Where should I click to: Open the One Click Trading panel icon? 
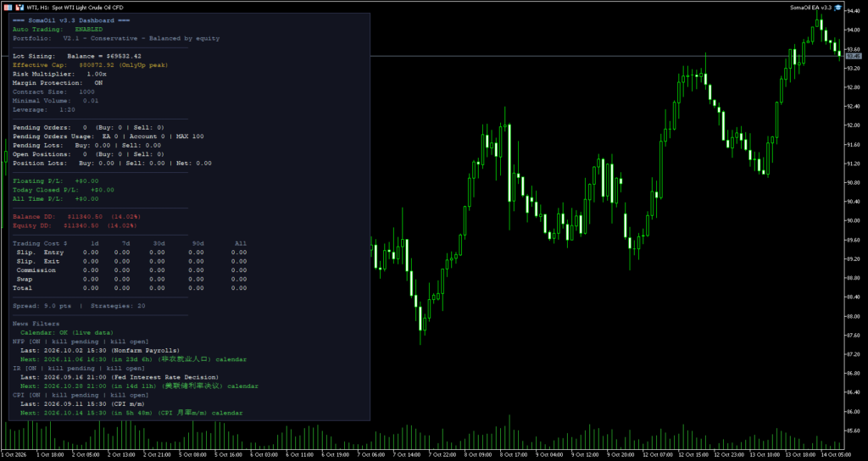pyautogui.click(x=8, y=7)
